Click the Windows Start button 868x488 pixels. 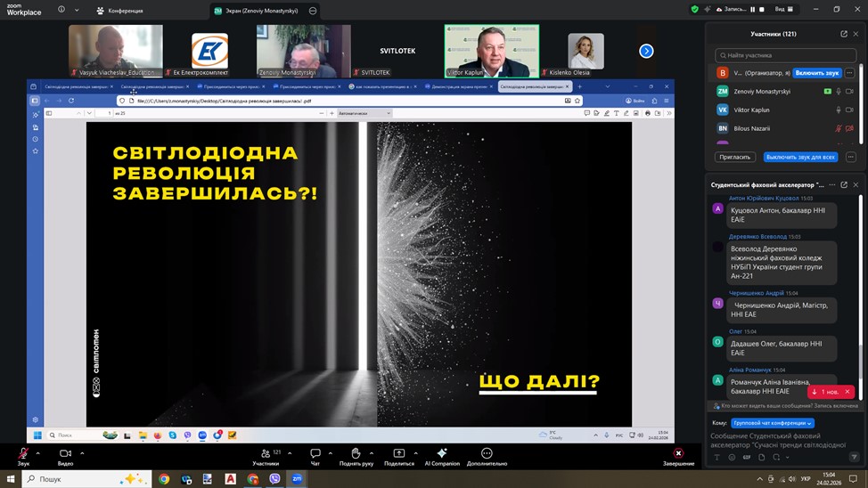point(11,479)
